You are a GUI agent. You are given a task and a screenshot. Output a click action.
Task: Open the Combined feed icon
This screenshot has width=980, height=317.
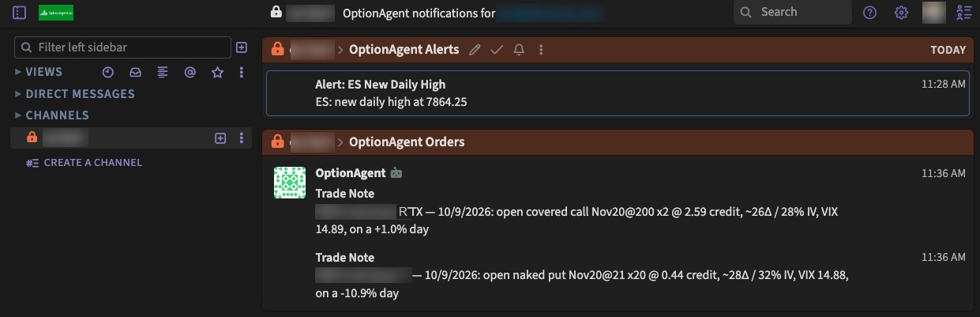(x=163, y=72)
